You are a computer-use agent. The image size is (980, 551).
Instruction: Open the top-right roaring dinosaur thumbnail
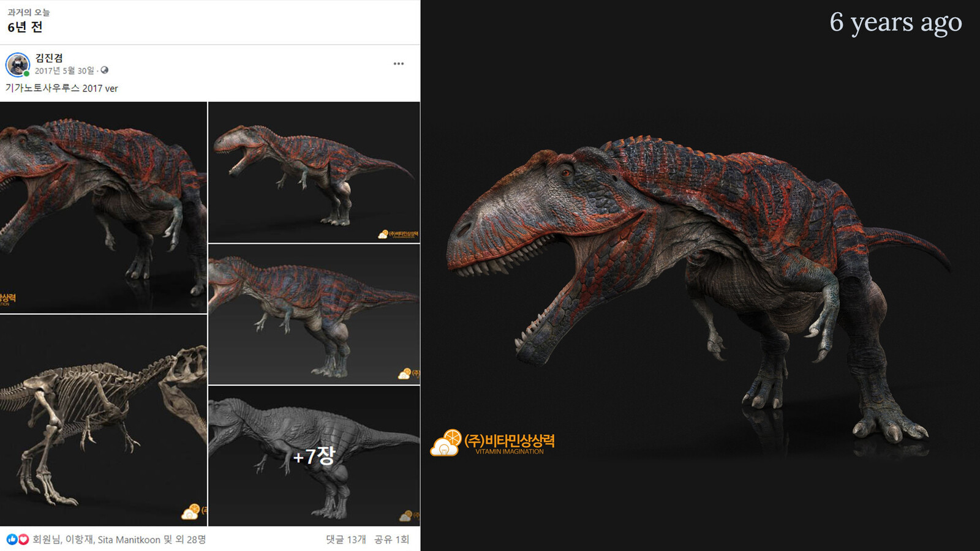coord(314,172)
